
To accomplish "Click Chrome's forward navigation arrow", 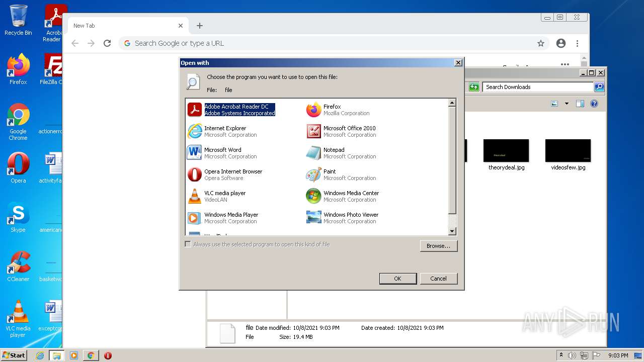I will coord(91,43).
